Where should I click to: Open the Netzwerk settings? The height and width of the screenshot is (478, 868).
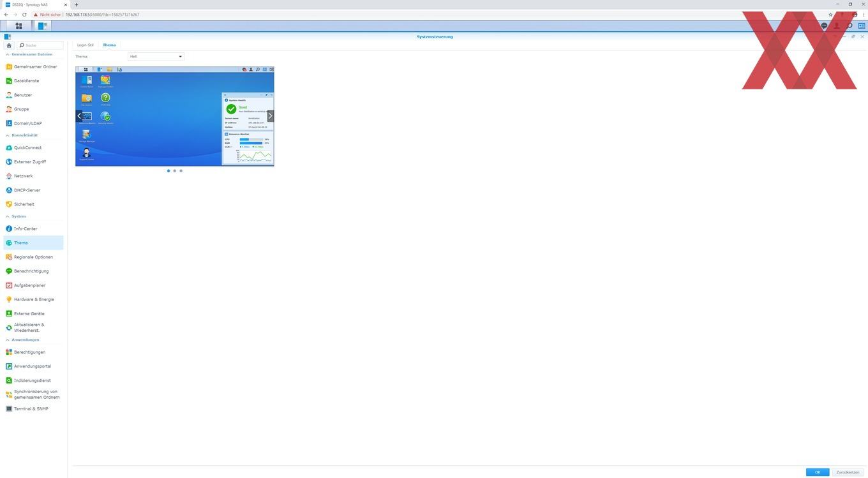(x=33, y=176)
